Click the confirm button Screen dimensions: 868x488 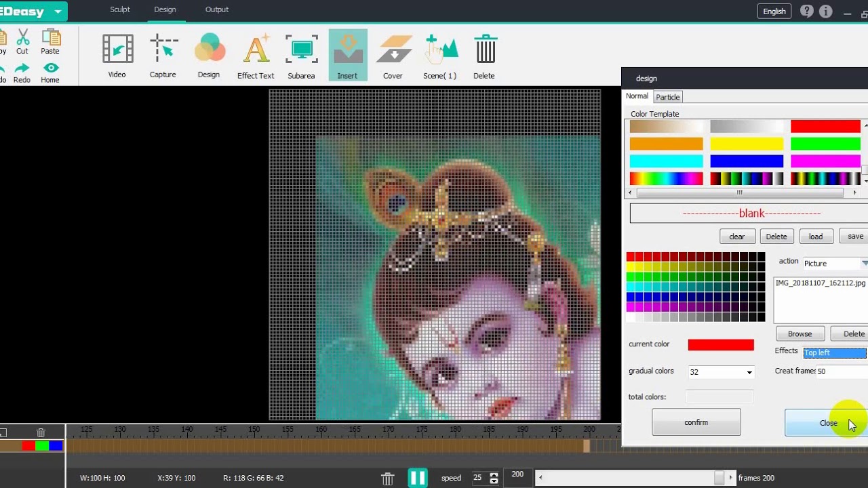696,422
